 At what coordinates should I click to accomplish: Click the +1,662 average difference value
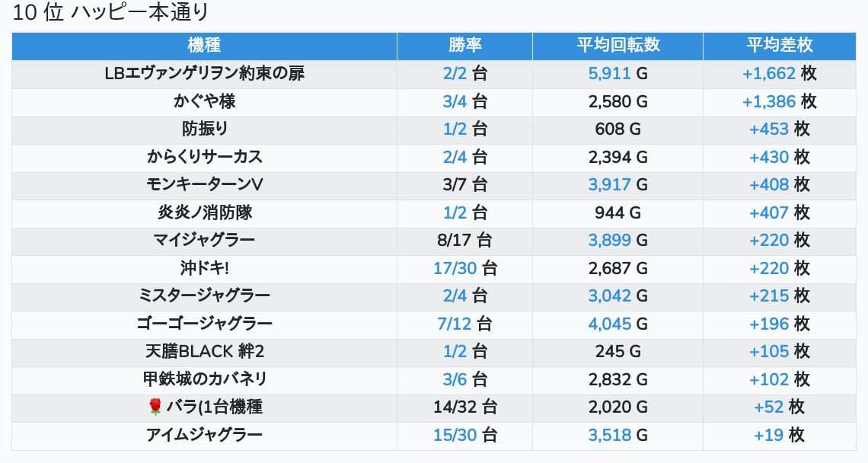(768, 74)
